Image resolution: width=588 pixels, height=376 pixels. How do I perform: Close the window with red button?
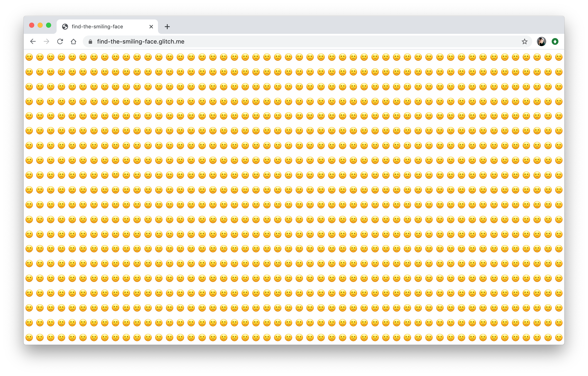point(32,25)
